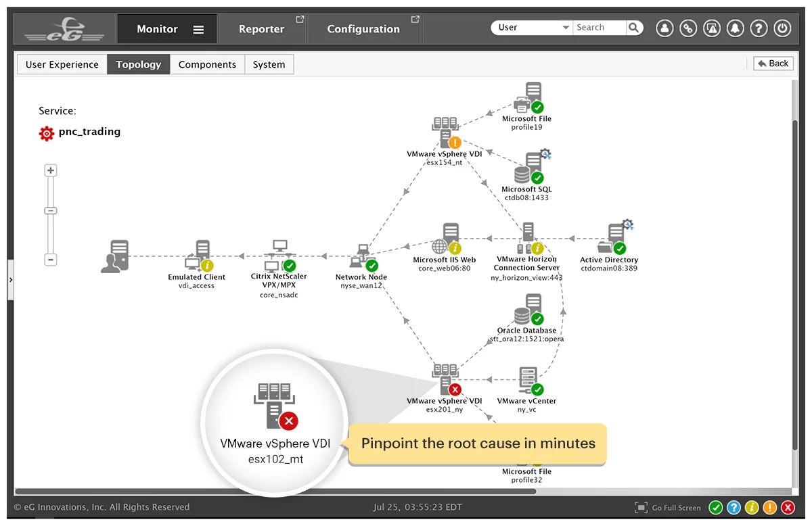The image size is (812, 526).
Task: Click the orange warning status icon in footer
Action: tap(770, 508)
